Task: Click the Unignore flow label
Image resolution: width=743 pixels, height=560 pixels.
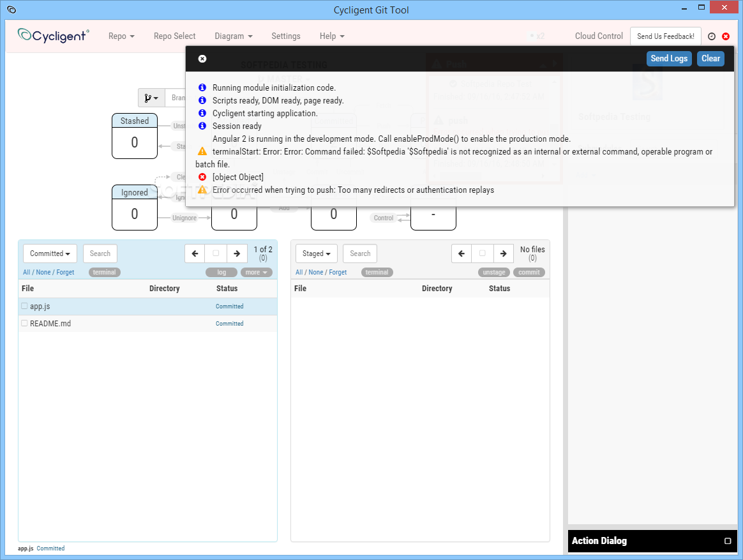Action: coord(184,218)
